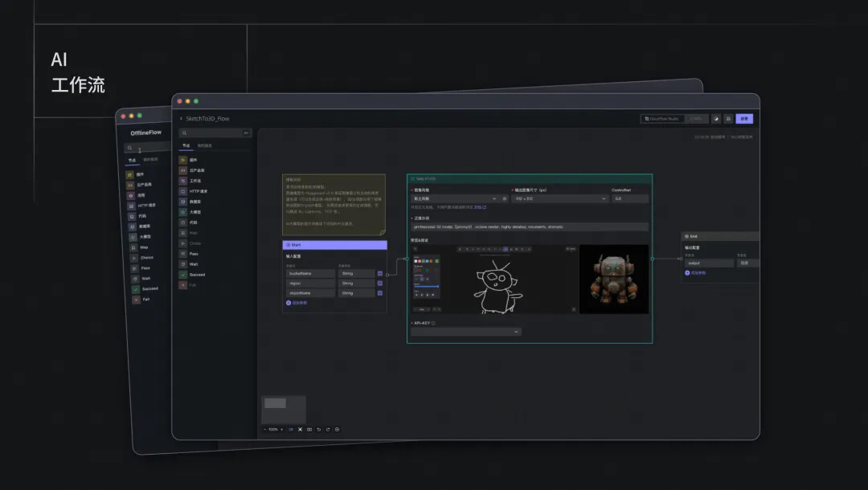The height and width of the screenshot is (490, 868).
Task: Click the undo icon in bottom toolbar
Action: tap(318, 429)
